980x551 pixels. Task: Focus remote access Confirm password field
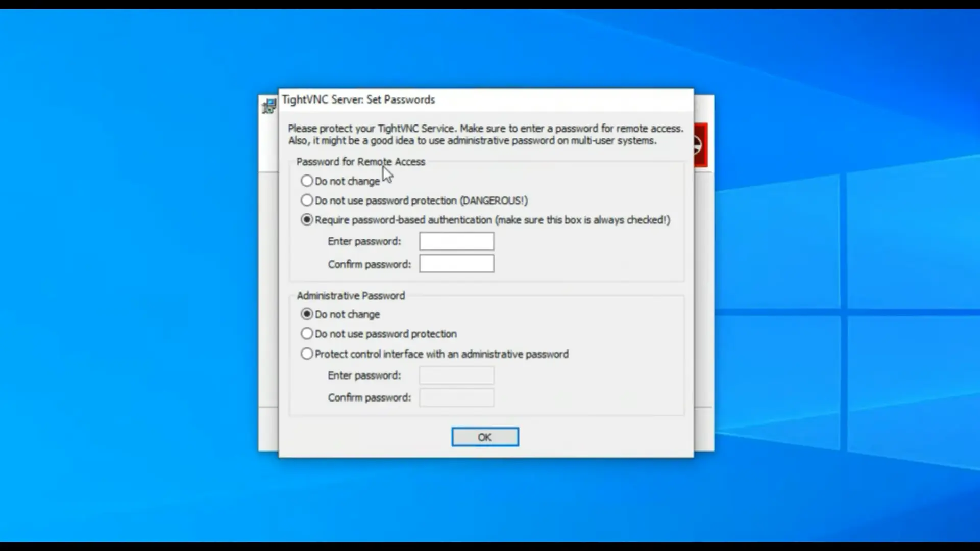[456, 264]
